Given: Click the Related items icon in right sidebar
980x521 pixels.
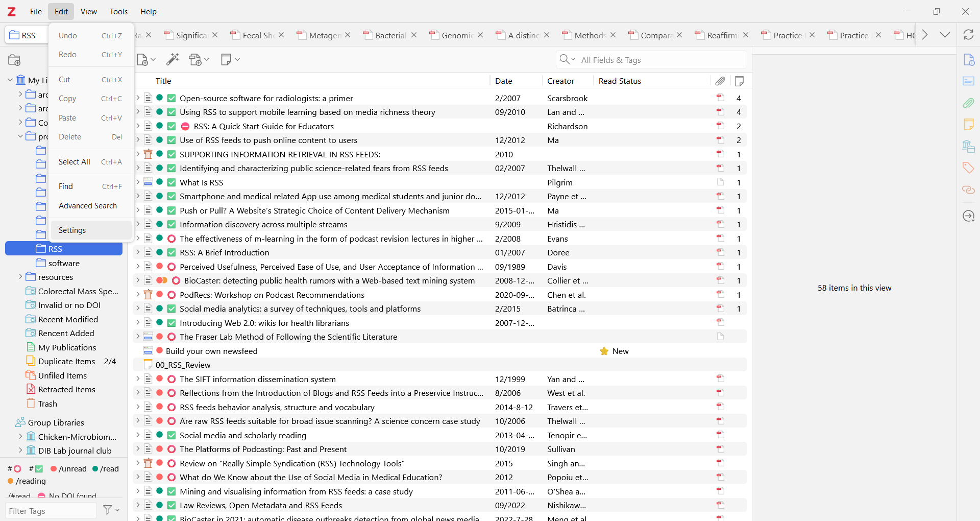Looking at the screenshot, I should [968, 190].
